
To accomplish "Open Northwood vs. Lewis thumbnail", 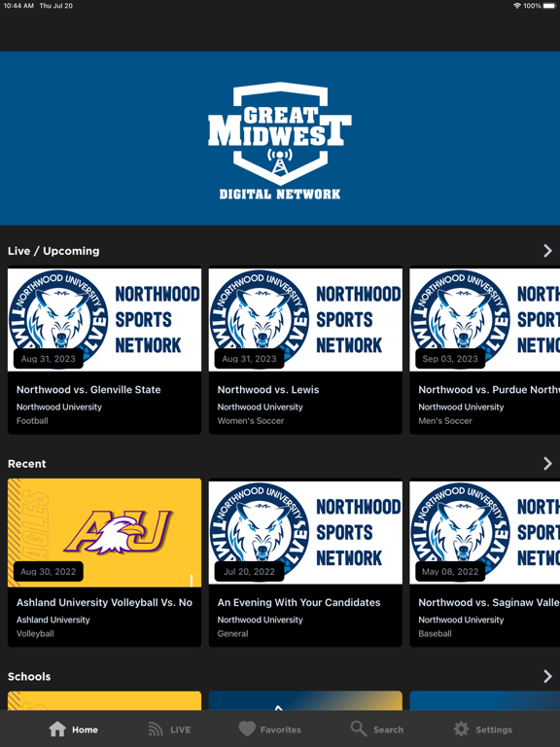I will [305, 319].
